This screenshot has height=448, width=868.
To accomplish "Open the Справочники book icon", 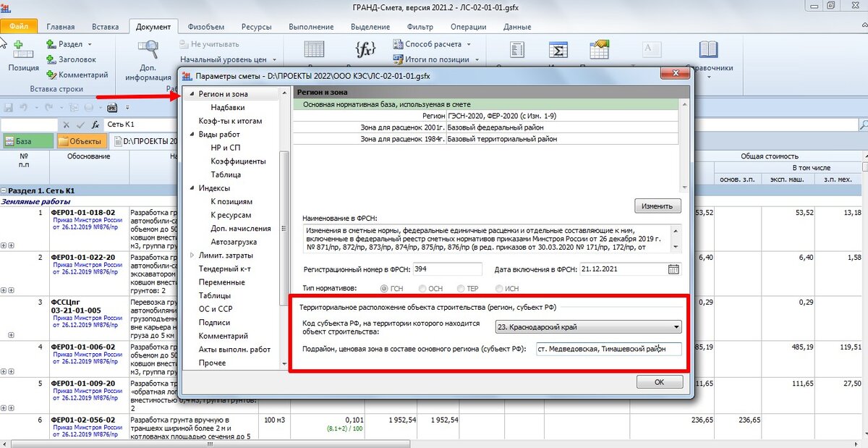I will [708, 50].
